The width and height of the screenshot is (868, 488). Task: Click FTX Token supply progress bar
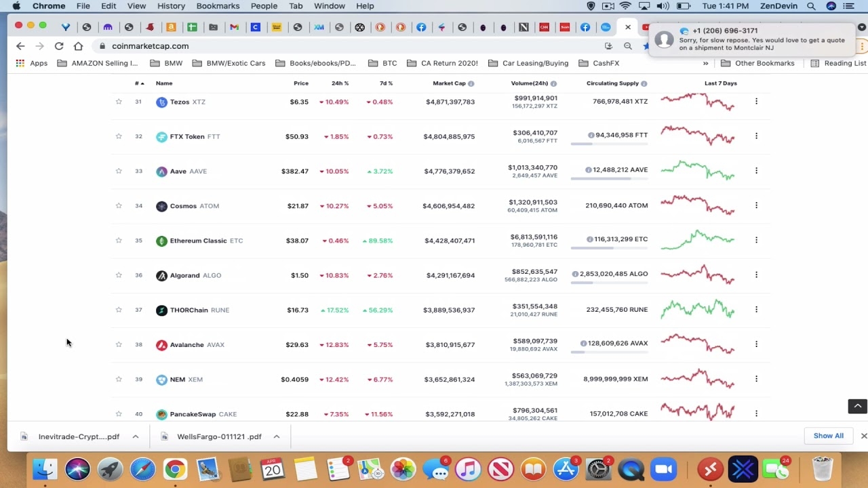(609, 144)
